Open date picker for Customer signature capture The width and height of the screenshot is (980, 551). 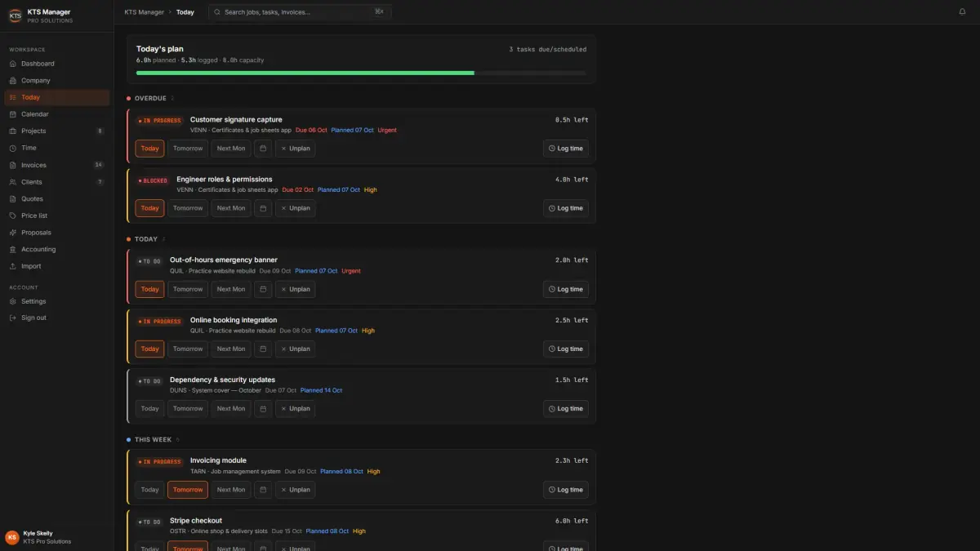coord(263,149)
